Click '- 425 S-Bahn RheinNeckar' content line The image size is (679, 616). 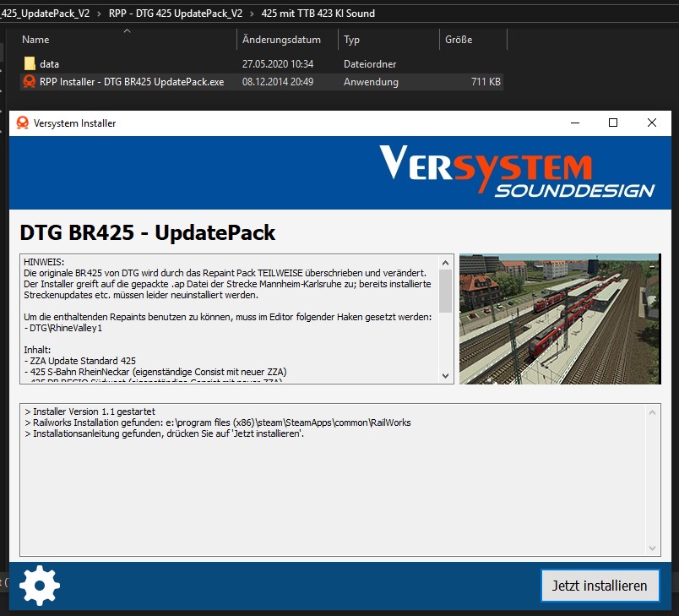coord(155,372)
